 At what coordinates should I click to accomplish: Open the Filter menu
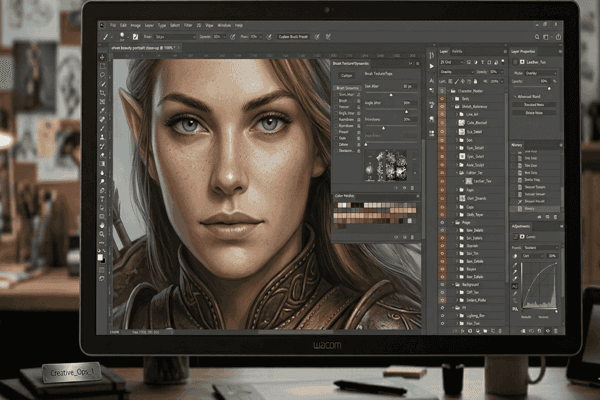point(188,25)
